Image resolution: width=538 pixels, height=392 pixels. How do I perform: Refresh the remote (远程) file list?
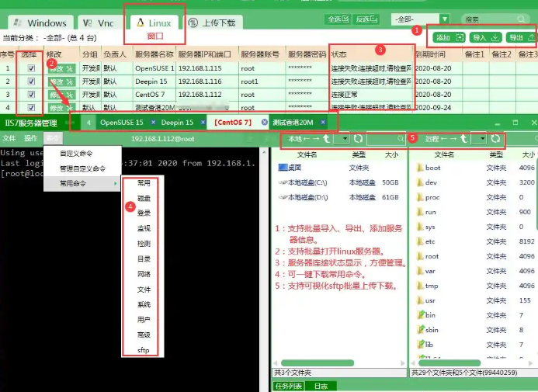point(495,138)
